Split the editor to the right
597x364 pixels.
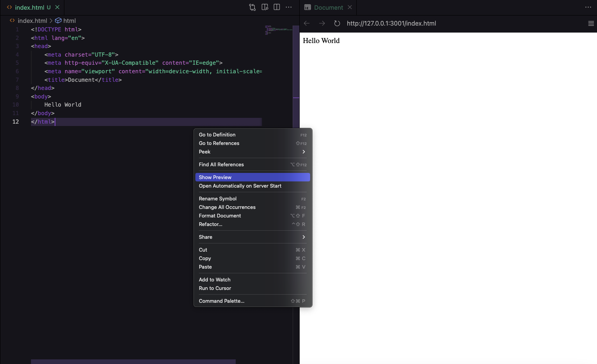pos(277,7)
